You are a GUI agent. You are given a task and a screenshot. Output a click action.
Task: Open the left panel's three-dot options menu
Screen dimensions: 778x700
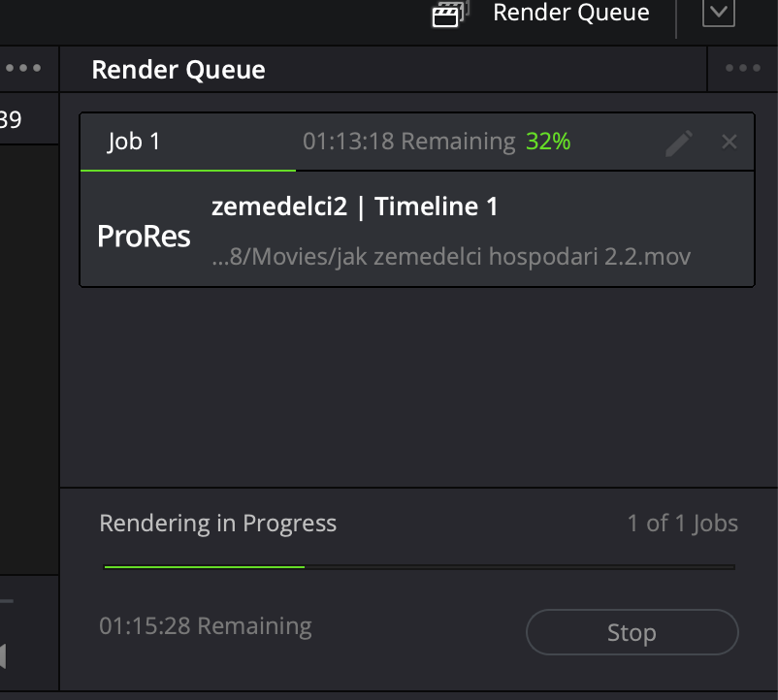pyautogui.click(x=23, y=69)
